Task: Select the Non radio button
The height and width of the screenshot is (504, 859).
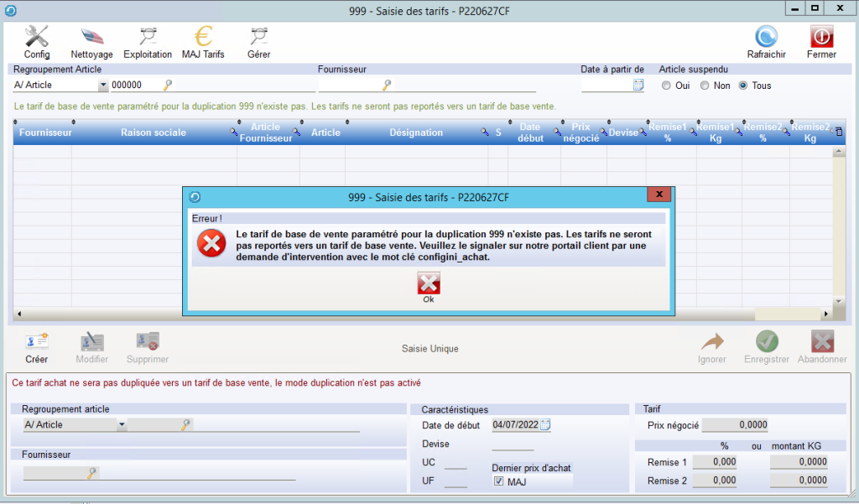Action: pos(705,86)
